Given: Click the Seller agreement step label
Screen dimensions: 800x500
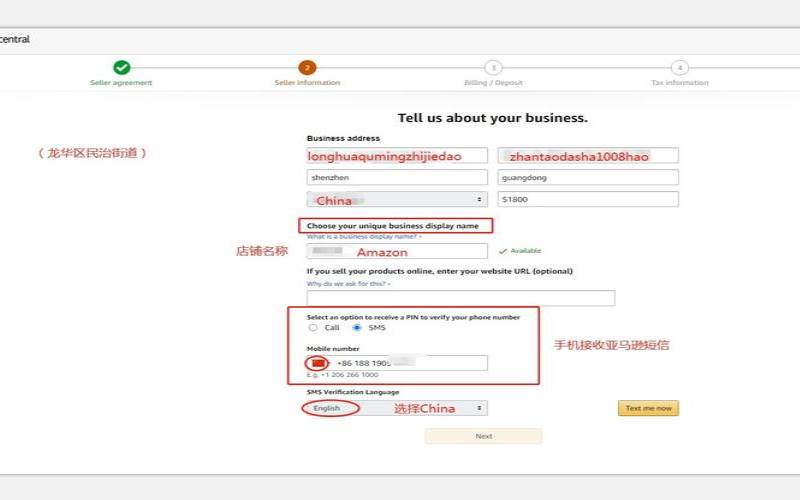Looking at the screenshot, I should tap(121, 83).
